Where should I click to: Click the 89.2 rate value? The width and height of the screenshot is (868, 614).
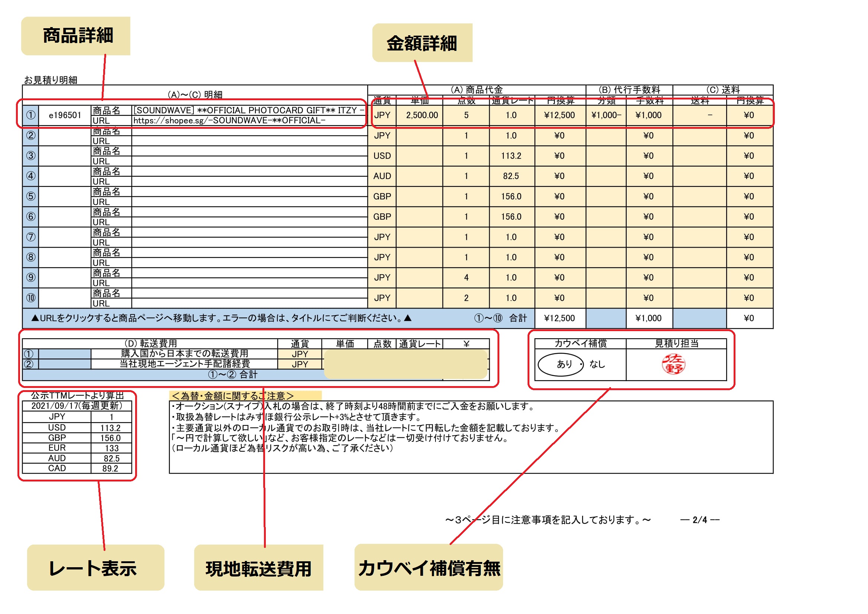coord(110,469)
